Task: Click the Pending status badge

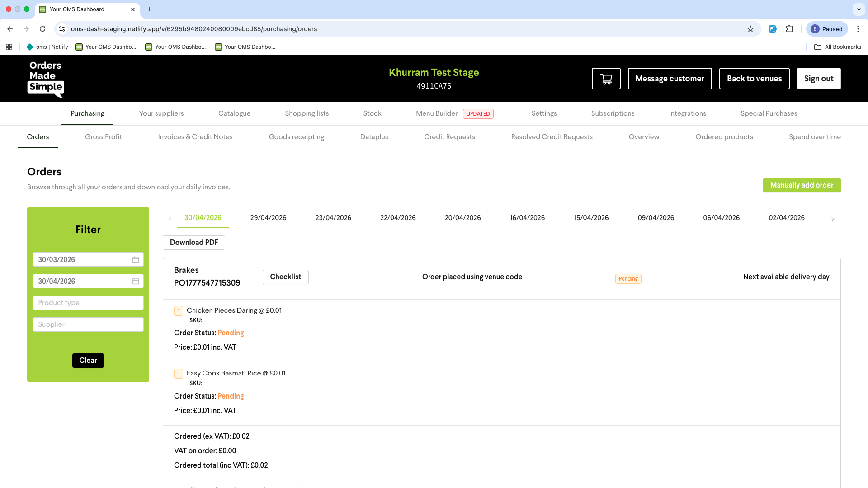Action: click(628, 279)
